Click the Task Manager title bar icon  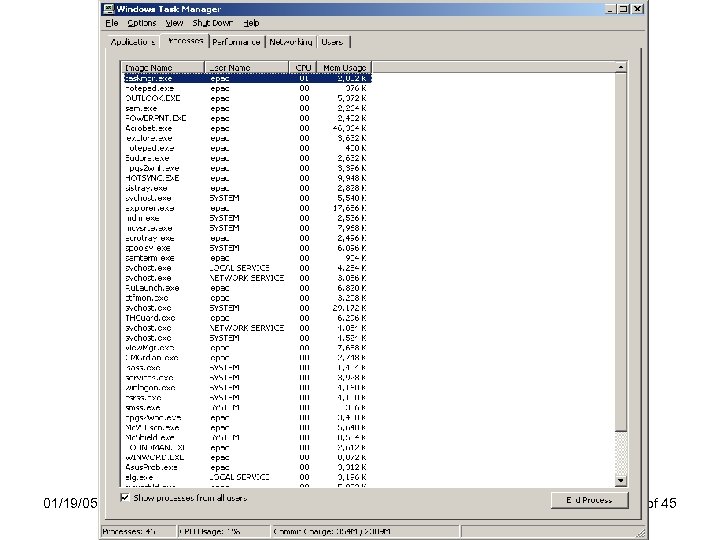coord(108,9)
